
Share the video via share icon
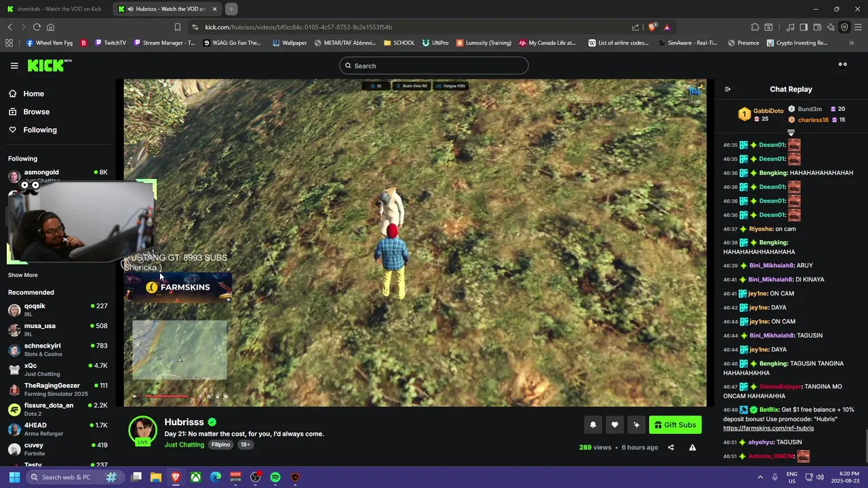[671, 447]
